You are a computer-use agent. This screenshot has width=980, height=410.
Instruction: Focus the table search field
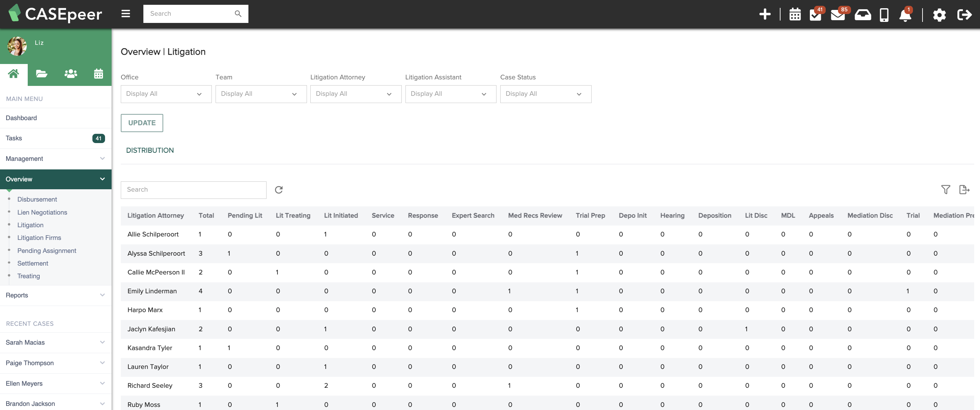click(x=193, y=190)
